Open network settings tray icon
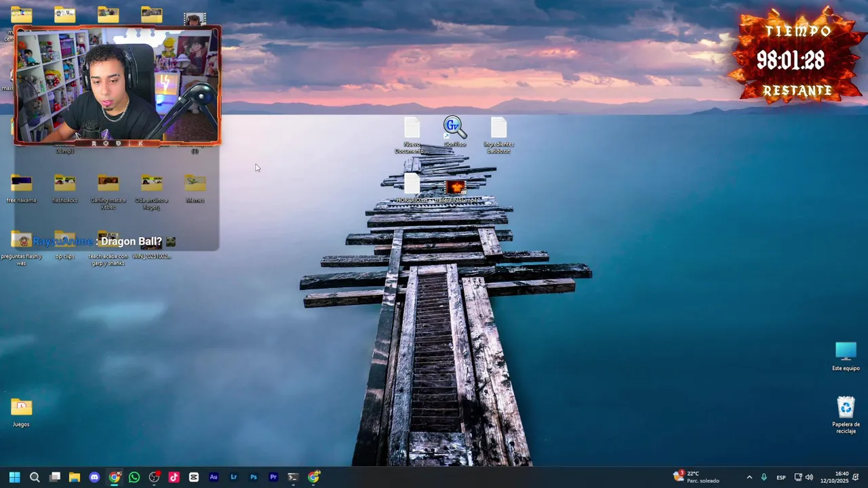Screen dimensions: 868x488 [x=798, y=477]
